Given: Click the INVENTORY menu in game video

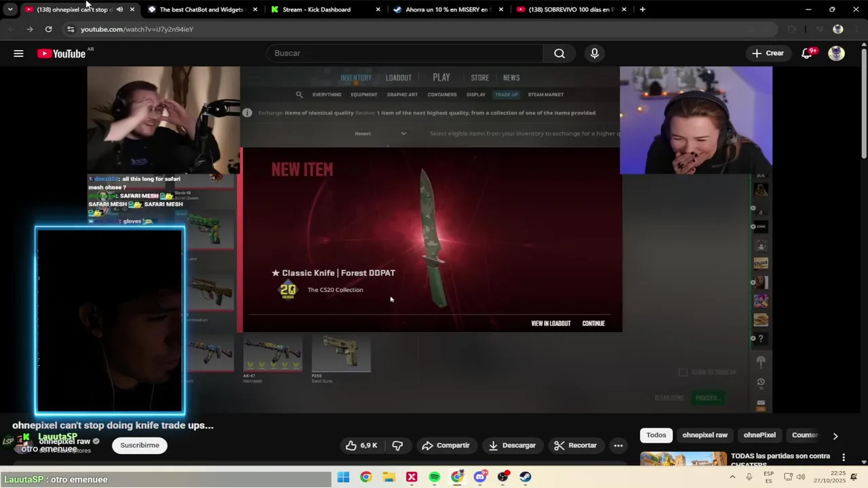Looking at the screenshot, I should [x=356, y=78].
